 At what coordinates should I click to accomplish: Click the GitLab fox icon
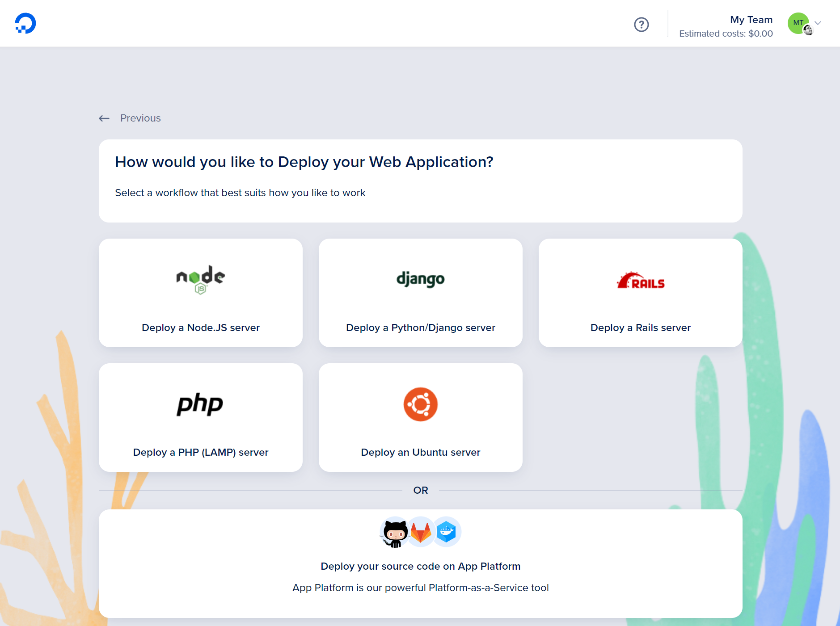tap(421, 532)
